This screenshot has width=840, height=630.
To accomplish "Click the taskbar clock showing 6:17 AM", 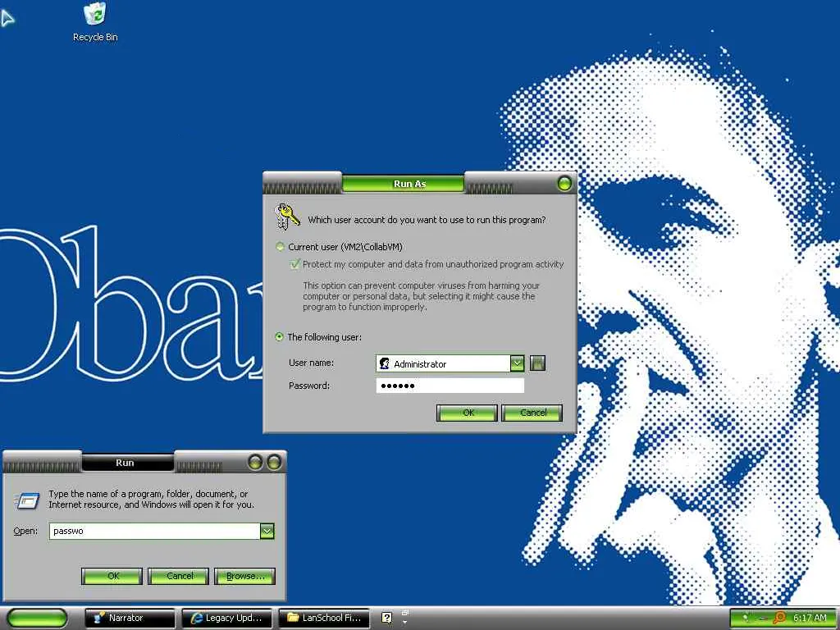I will [810, 618].
